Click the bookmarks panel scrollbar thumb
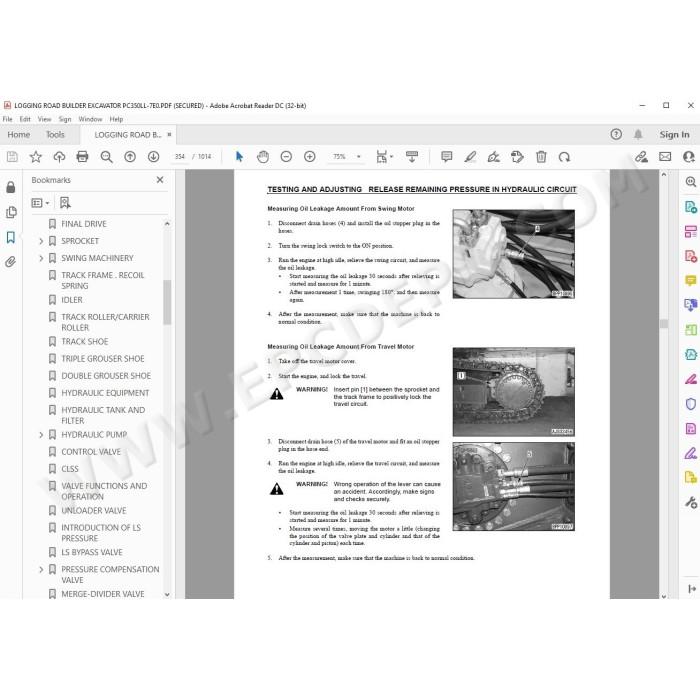This screenshot has height=700, width=700. [167, 302]
